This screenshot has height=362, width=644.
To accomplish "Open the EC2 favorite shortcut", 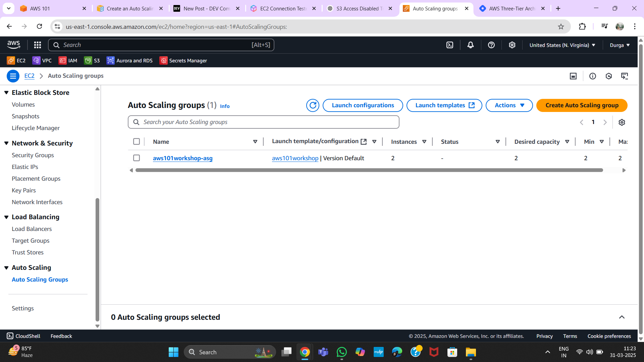I will tap(16, 60).
